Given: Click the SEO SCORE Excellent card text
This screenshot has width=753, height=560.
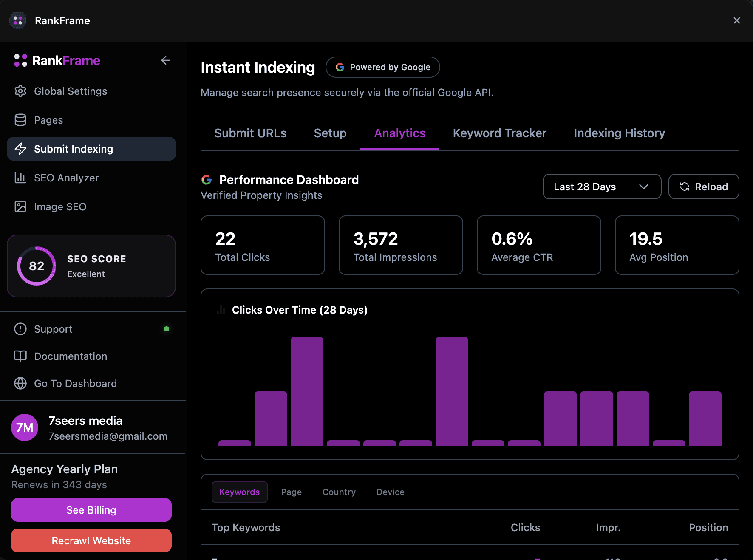Looking at the screenshot, I should [x=96, y=266].
